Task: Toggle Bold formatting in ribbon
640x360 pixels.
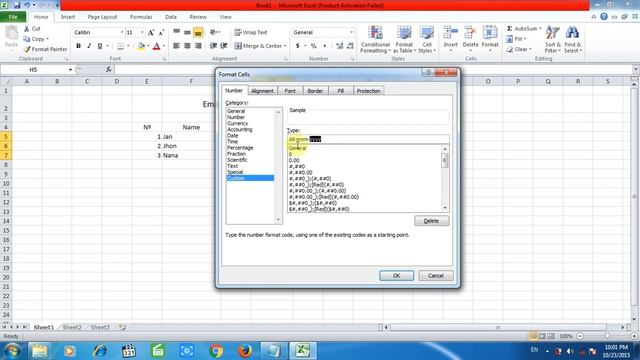Action: pyautogui.click(x=78, y=46)
